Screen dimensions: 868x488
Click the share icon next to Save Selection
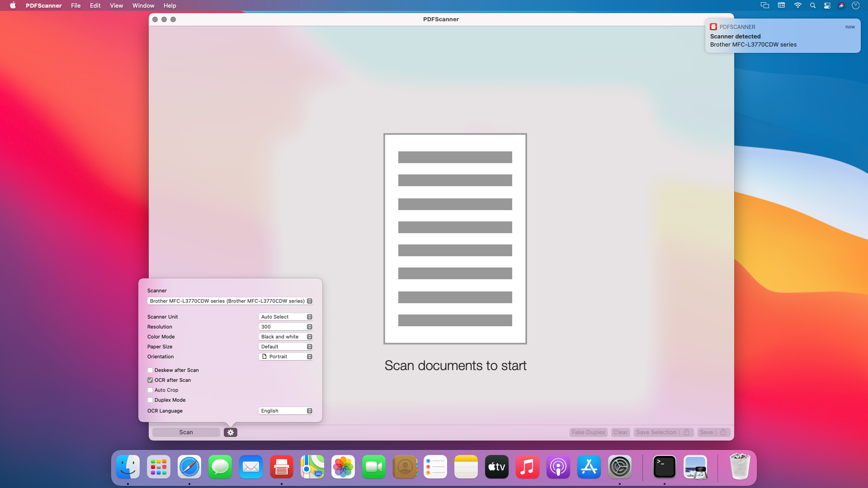(x=687, y=432)
